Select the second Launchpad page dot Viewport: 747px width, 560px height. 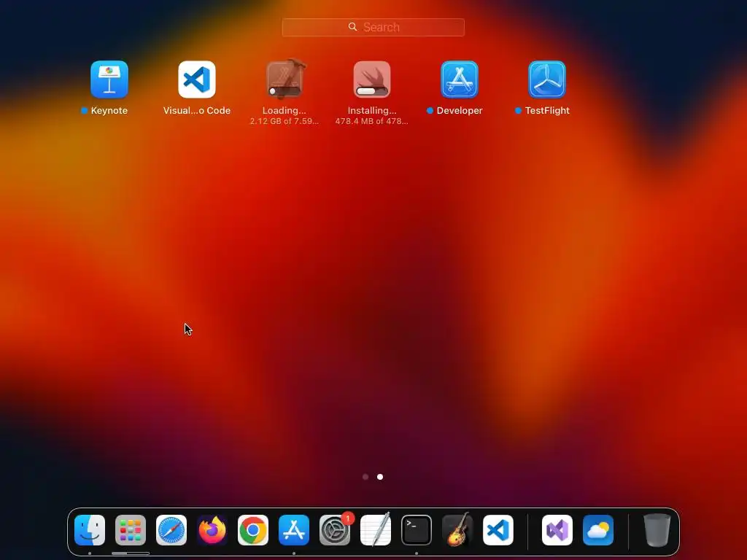pos(380,477)
